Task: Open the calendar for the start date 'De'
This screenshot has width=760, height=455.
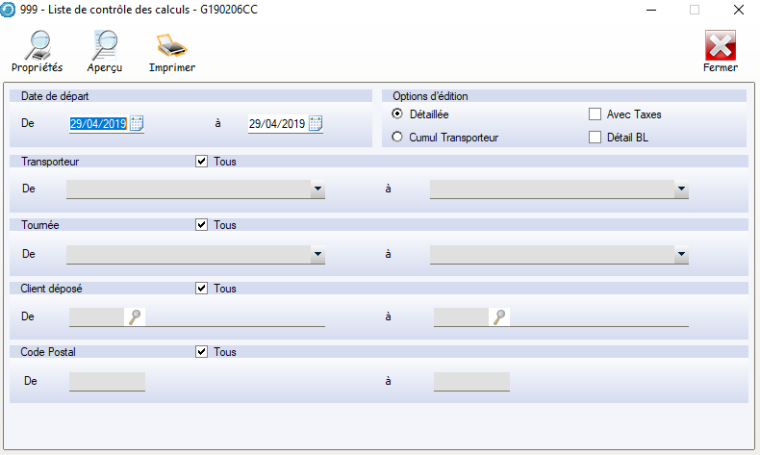Action: click(x=137, y=124)
